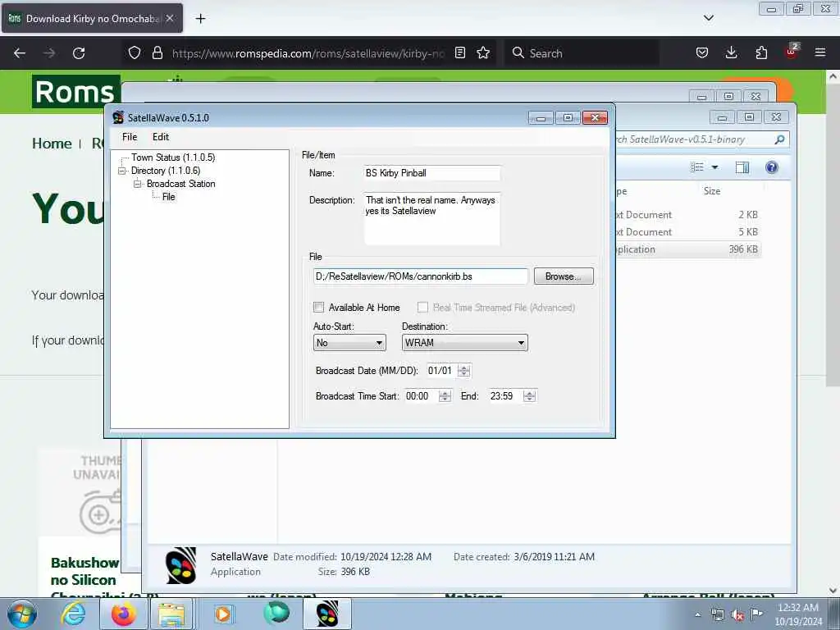Image resolution: width=840 pixels, height=630 pixels.
Task: Toggle reader view icon in address bar
Action: (x=459, y=52)
